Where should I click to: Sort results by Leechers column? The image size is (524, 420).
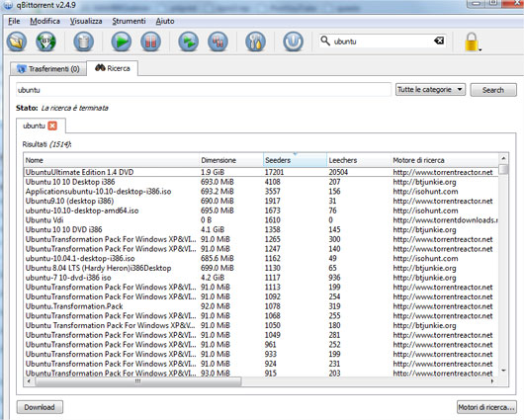(x=359, y=160)
